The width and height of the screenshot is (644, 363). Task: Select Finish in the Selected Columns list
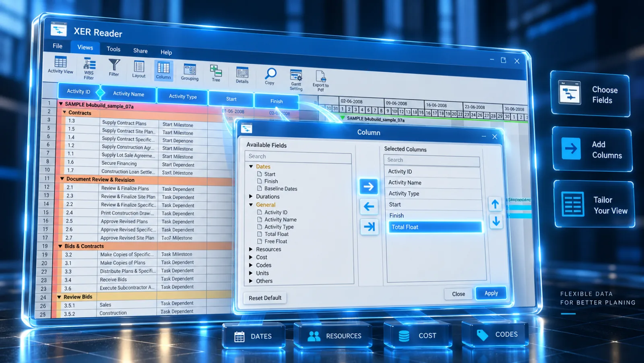[434, 216]
